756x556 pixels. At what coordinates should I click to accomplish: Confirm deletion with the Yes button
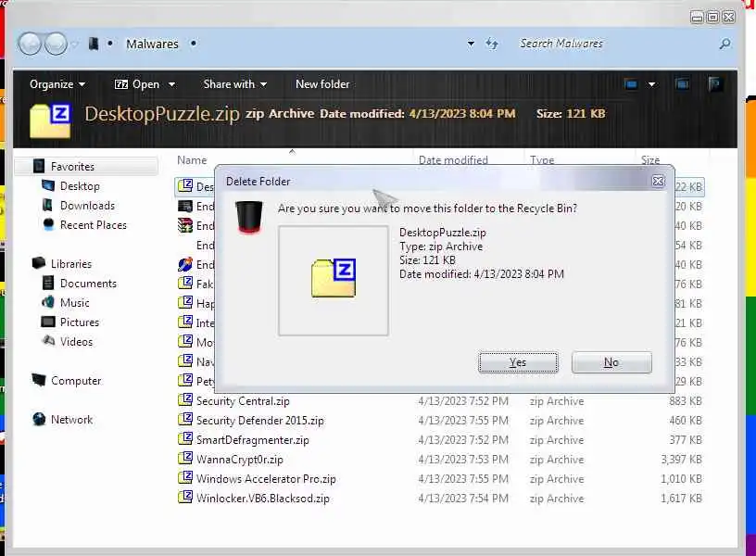click(x=518, y=362)
